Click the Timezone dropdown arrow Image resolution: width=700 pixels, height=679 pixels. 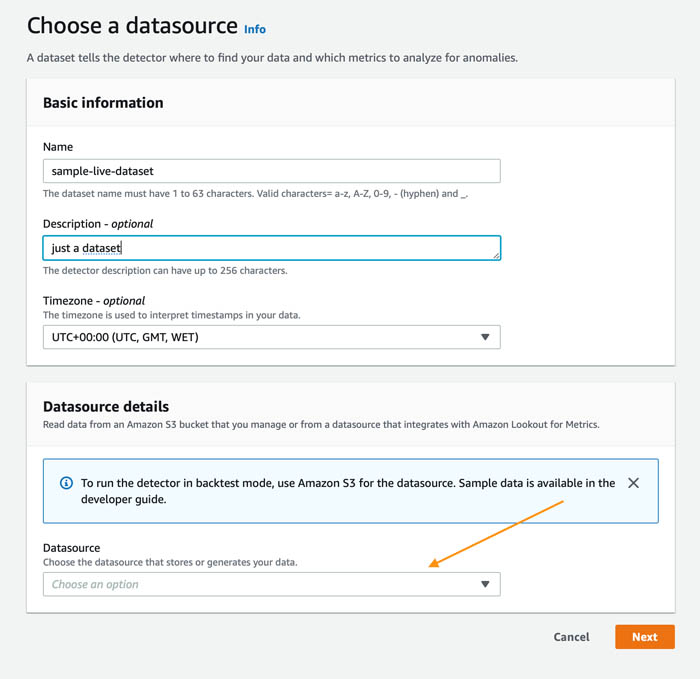[x=485, y=337]
